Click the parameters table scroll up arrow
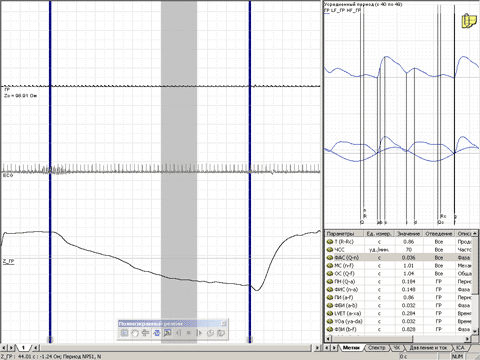Image resolution: width=480 pixels, height=360 pixels. pos(475,233)
